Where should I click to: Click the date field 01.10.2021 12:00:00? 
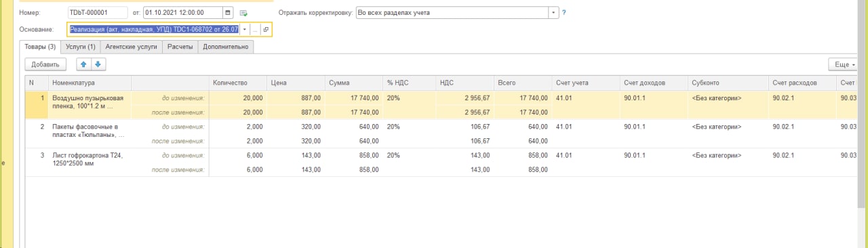pyautogui.click(x=182, y=13)
